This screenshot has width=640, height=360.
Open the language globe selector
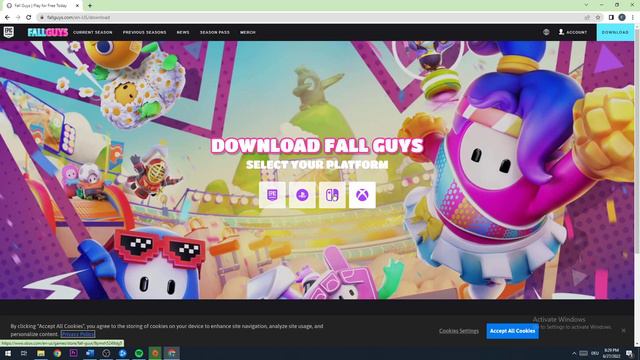546,32
